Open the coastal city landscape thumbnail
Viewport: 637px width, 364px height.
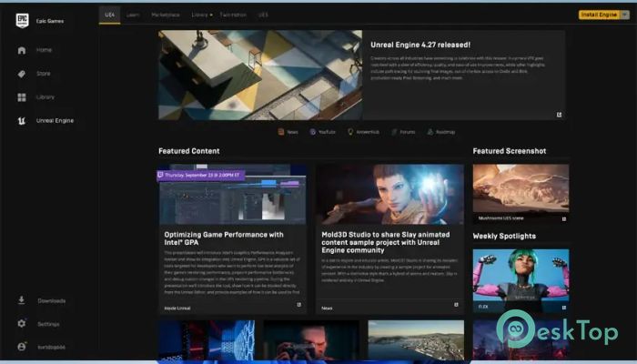point(416,340)
